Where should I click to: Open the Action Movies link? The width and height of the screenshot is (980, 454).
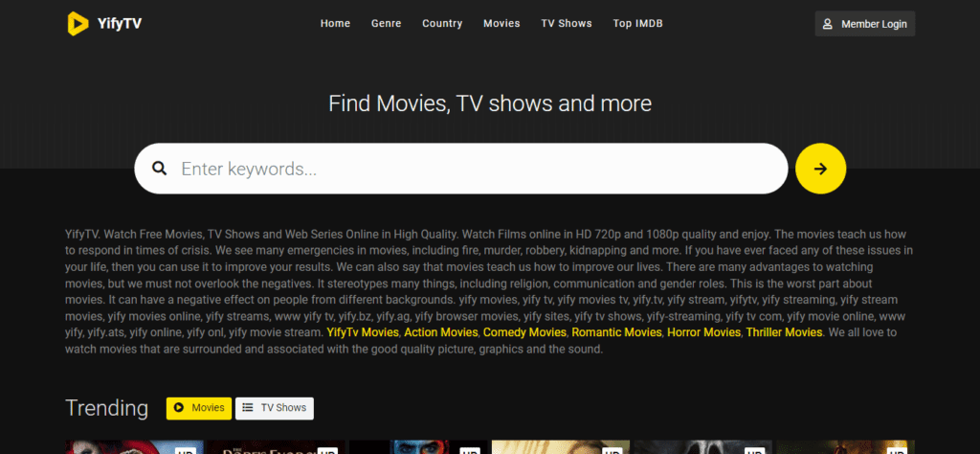pyautogui.click(x=441, y=332)
